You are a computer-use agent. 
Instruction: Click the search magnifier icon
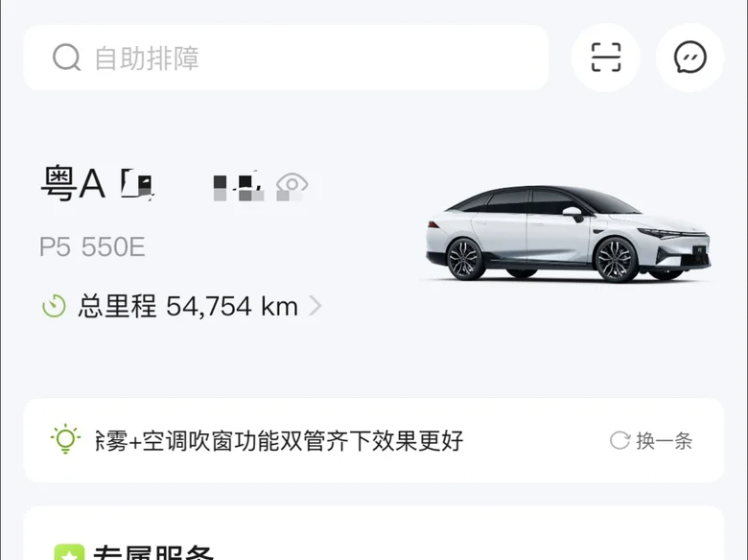coord(66,58)
